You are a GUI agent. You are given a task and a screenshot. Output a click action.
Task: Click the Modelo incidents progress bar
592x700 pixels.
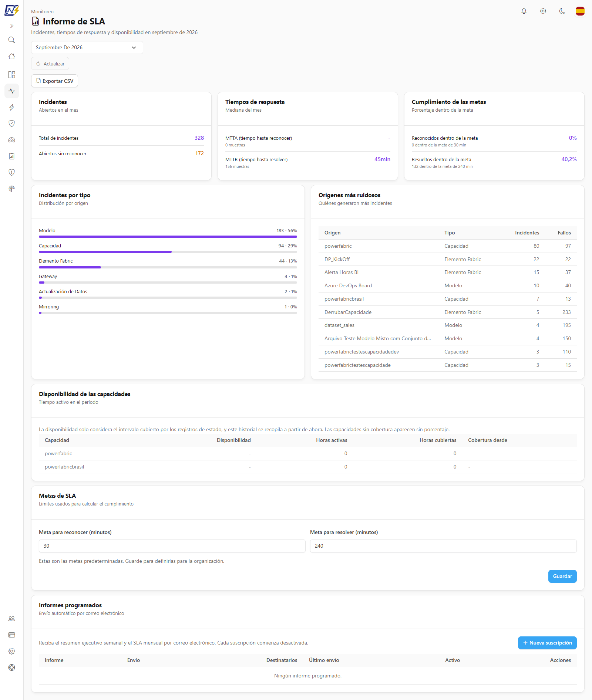pyautogui.click(x=168, y=237)
